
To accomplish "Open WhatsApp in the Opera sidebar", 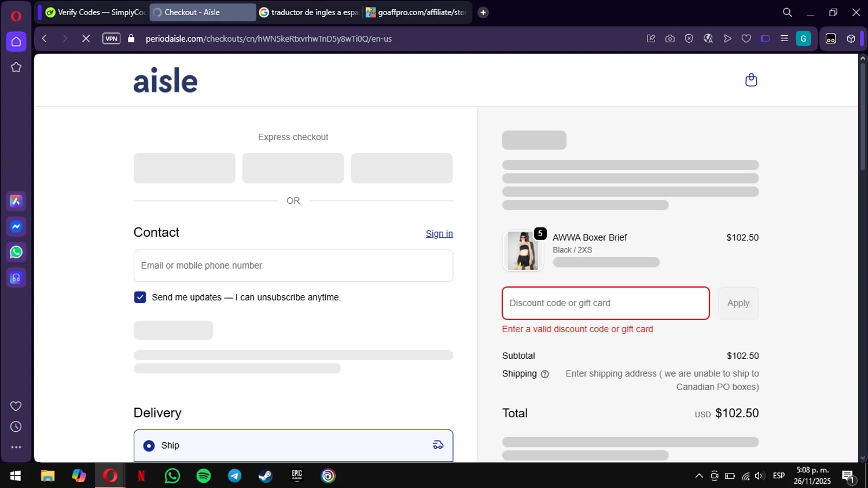I will [x=16, y=252].
